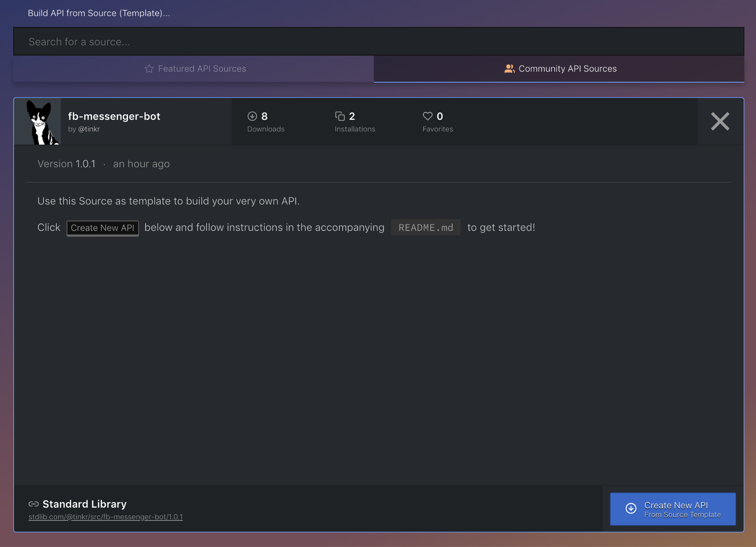Image resolution: width=756 pixels, height=547 pixels.
Task: Click the inline Create New API label
Action: pos(103,228)
